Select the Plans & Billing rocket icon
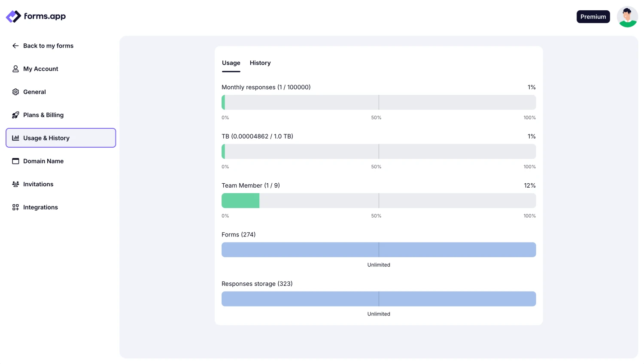 [x=15, y=115]
